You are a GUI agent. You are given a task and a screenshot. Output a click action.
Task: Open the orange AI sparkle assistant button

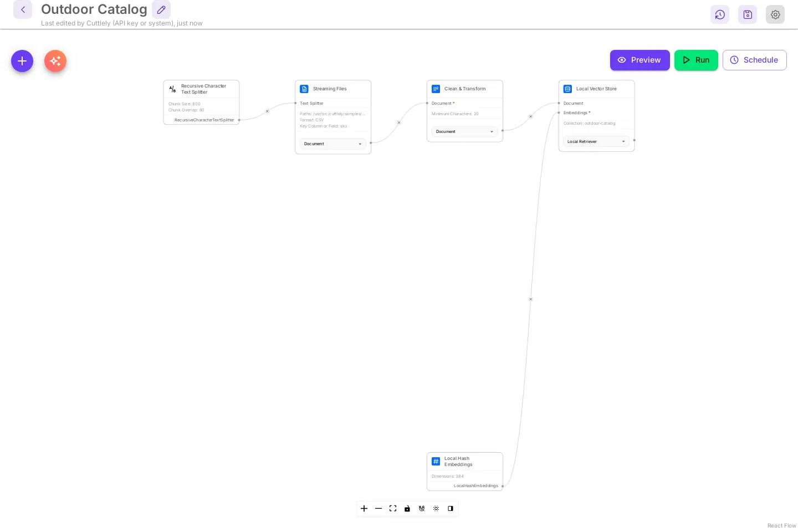coord(55,61)
